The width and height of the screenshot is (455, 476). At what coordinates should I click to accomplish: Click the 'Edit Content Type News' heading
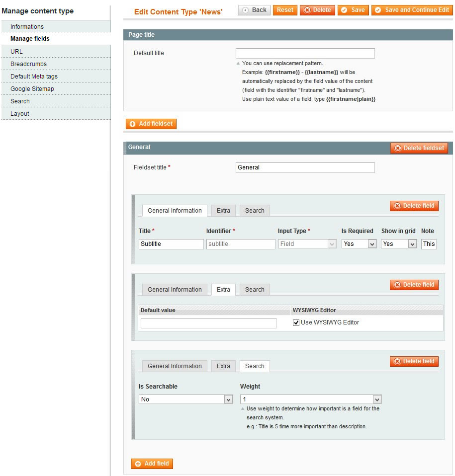[x=179, y=12]
